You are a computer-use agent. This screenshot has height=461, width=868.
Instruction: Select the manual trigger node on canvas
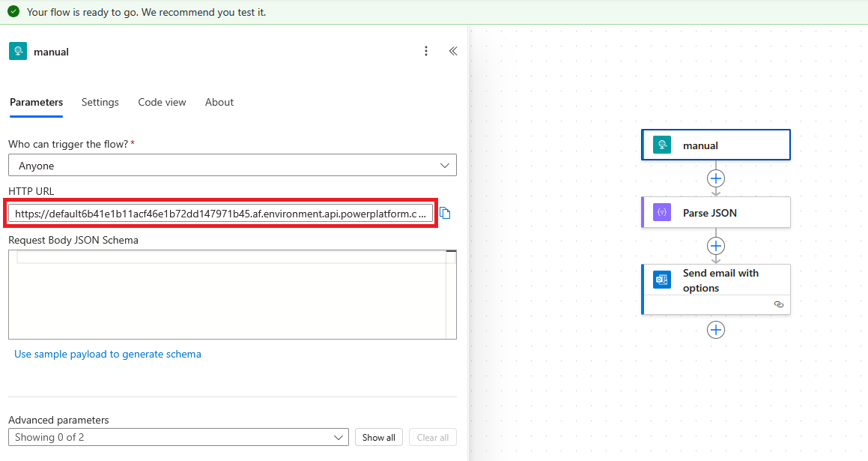[716, 145]
